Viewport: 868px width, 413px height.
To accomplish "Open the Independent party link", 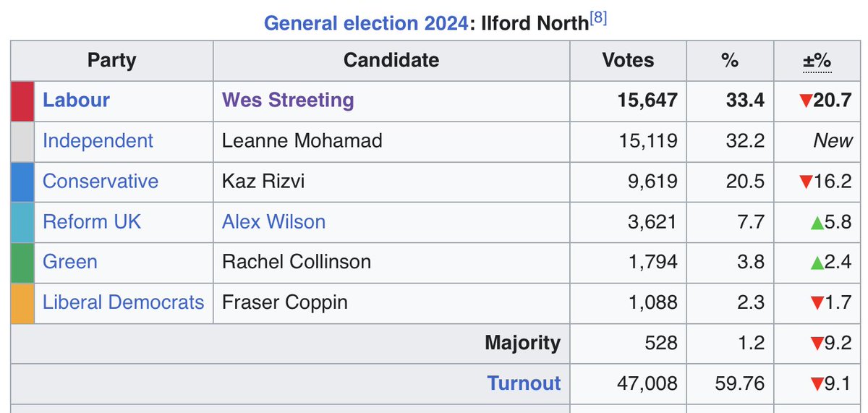I will click(x=98, y=140).
